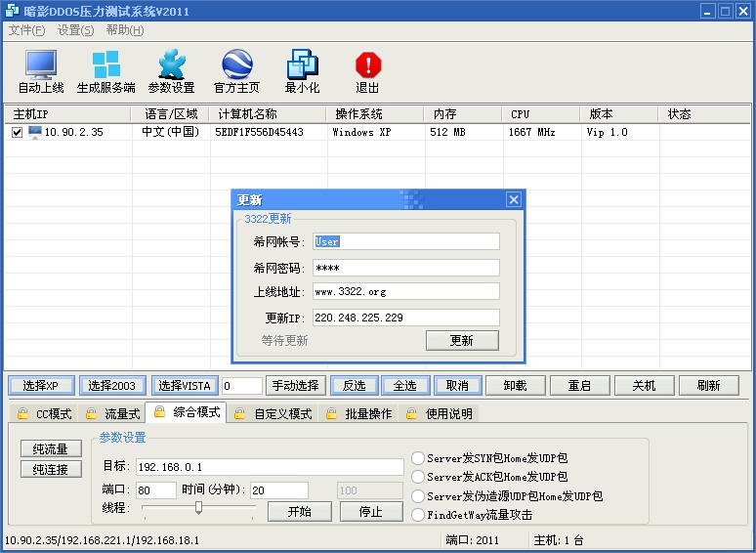Open the 文件(F) menu
Screen dimensions: 756x553
[26, 30]
